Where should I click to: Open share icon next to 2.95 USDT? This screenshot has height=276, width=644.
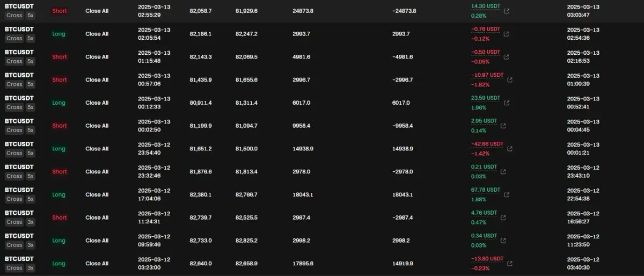[503, 126]
